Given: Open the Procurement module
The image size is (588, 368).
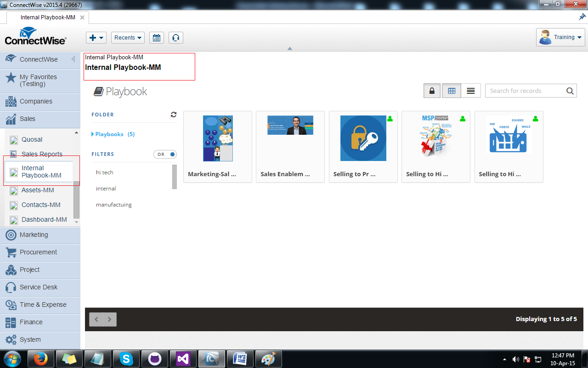Looking at the screenshot, I should point(40,252).
